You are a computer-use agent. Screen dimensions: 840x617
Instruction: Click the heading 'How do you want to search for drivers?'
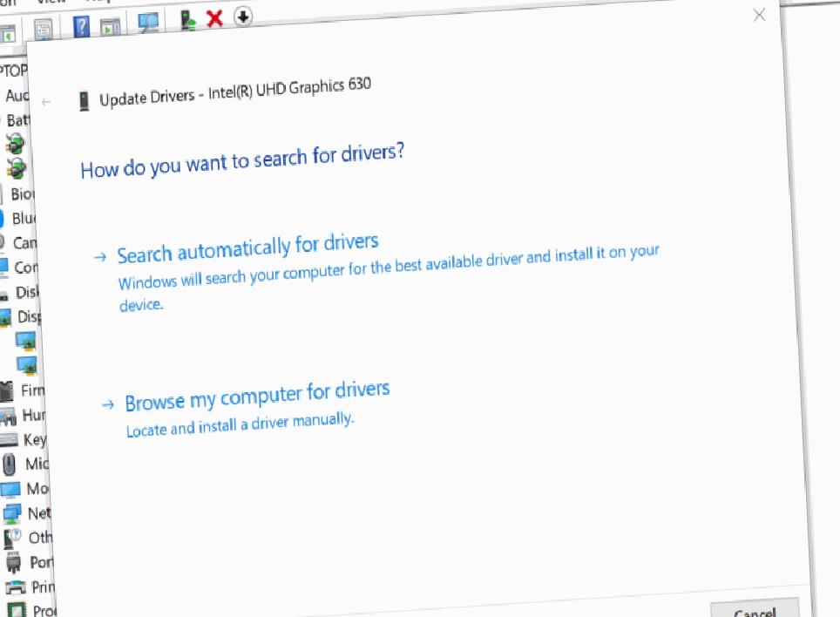243,160
